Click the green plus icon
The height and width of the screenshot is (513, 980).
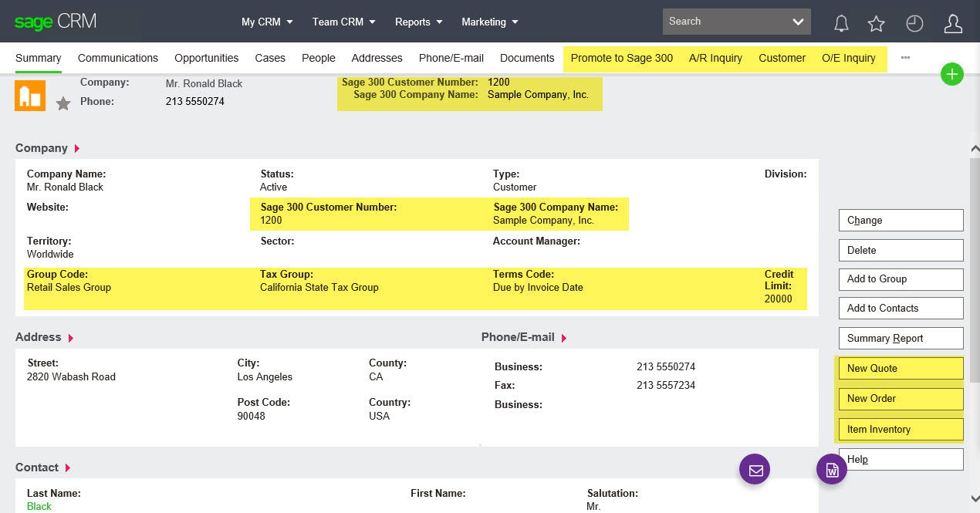coord(952,74)
